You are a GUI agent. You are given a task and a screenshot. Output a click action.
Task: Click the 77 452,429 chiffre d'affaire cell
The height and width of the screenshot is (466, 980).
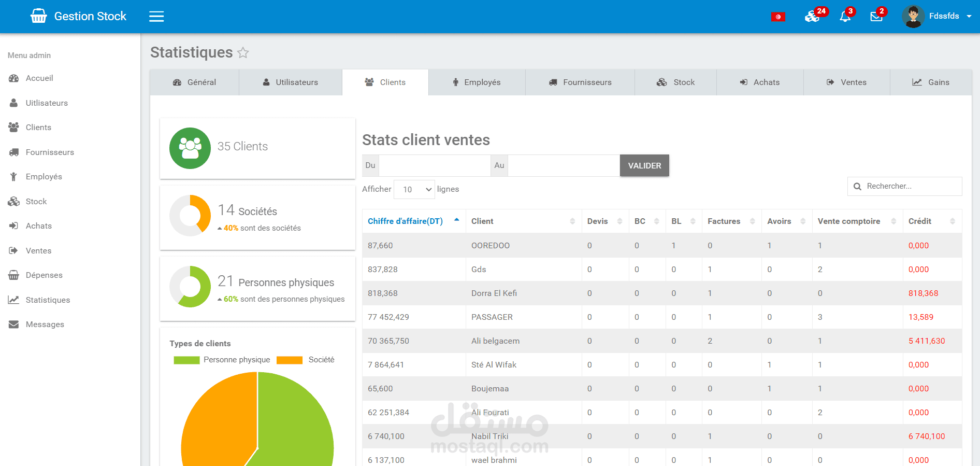tap(414, 317)
